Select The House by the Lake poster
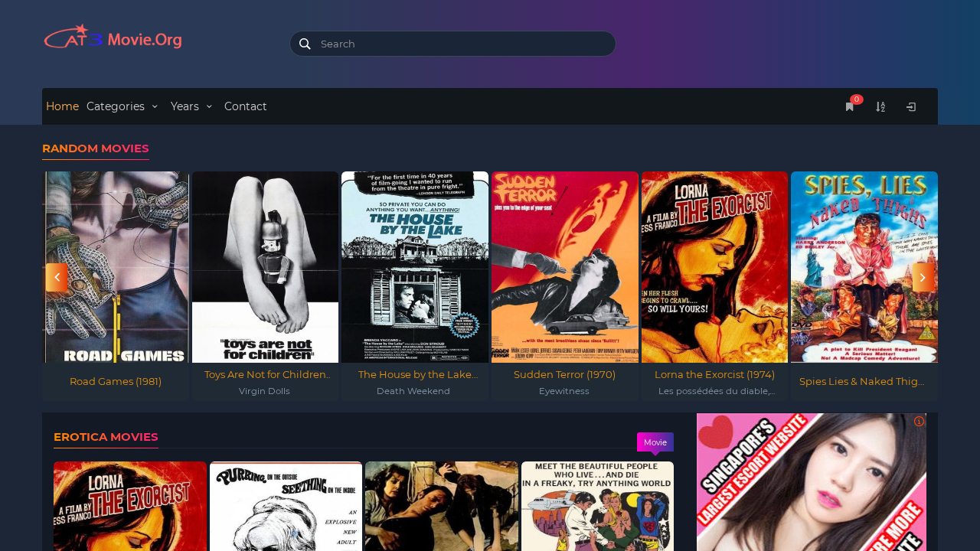Screen dimensions: 980x551 [415, 267]
